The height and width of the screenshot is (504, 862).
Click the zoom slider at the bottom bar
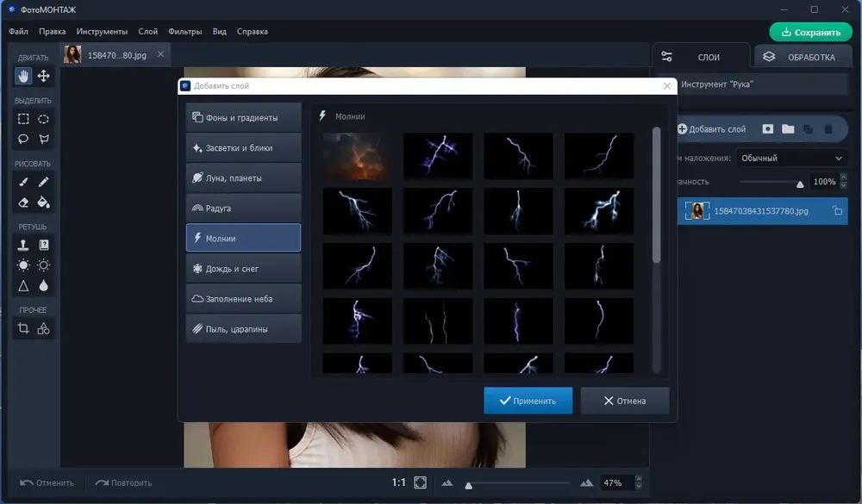(x=516, y=483)
